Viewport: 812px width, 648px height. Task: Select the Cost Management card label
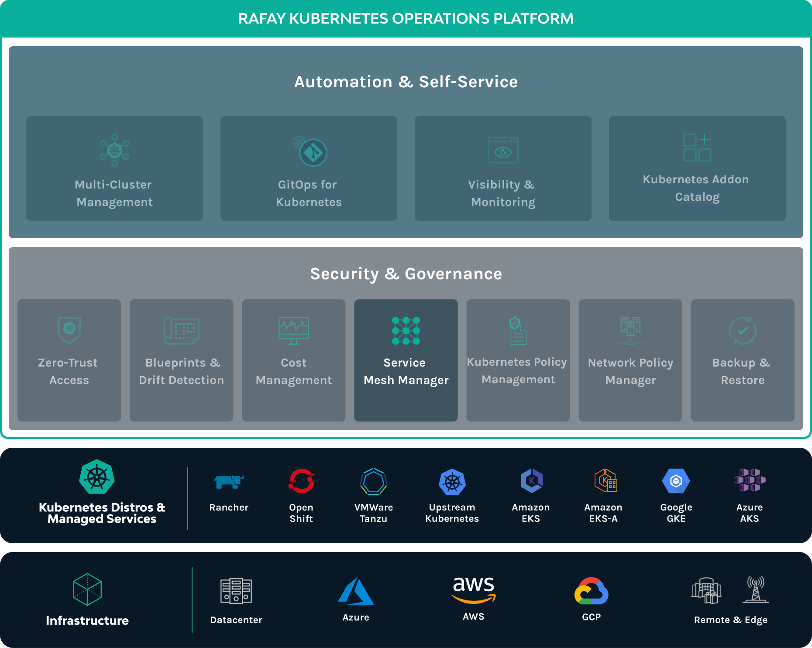pos(294,371)
